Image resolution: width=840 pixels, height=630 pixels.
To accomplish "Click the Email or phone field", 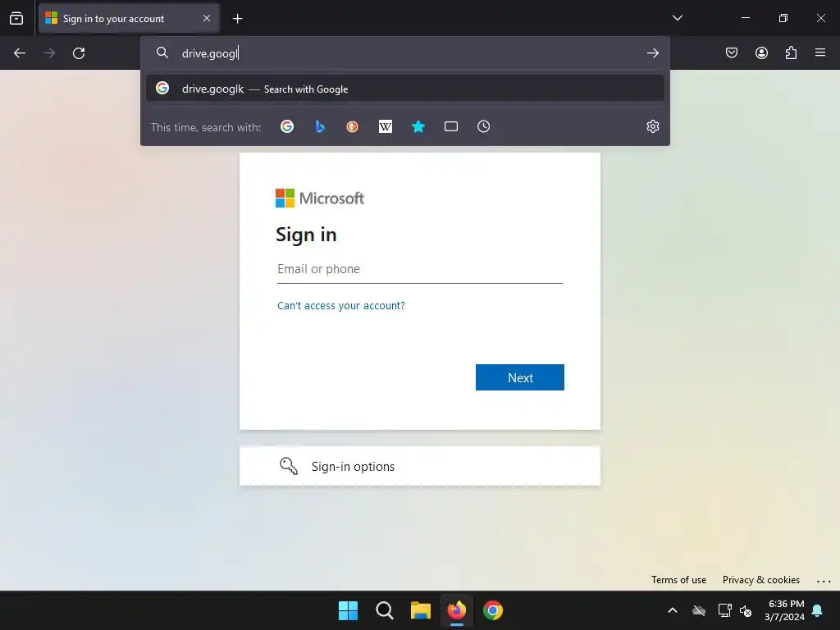I will (x=420, y=269).
